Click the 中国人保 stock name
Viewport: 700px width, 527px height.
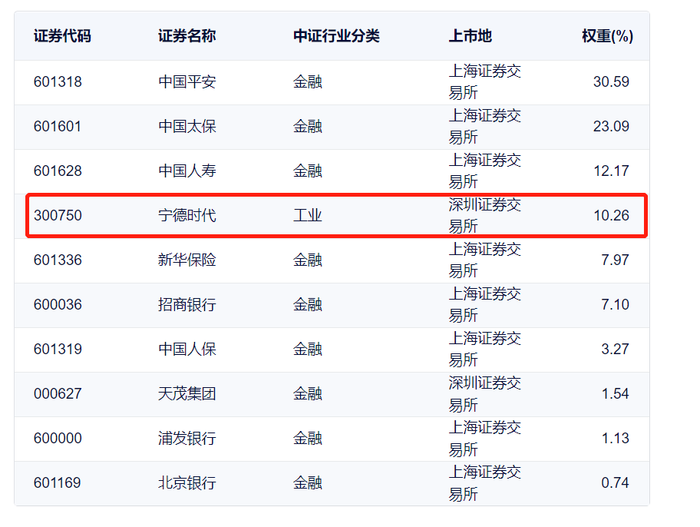[187, 349]
